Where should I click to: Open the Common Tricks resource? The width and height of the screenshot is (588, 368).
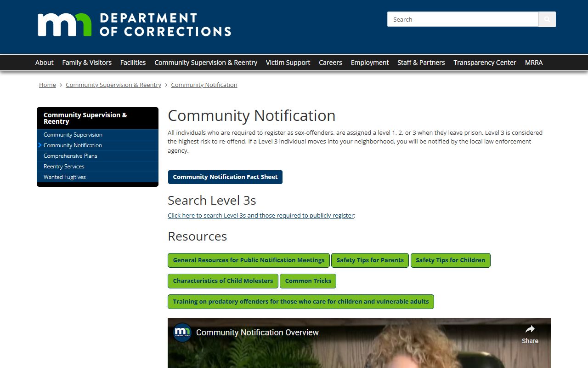(x=308, y=281)
